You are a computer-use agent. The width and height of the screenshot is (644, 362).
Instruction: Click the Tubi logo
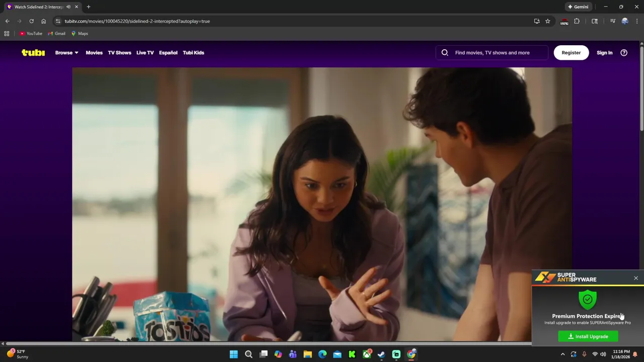coord(33,52)
